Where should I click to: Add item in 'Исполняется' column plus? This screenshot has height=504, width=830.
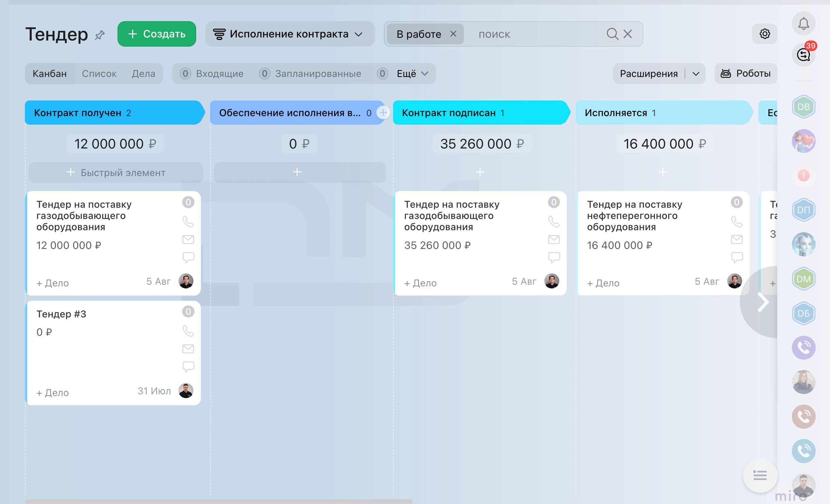(663, 172)
